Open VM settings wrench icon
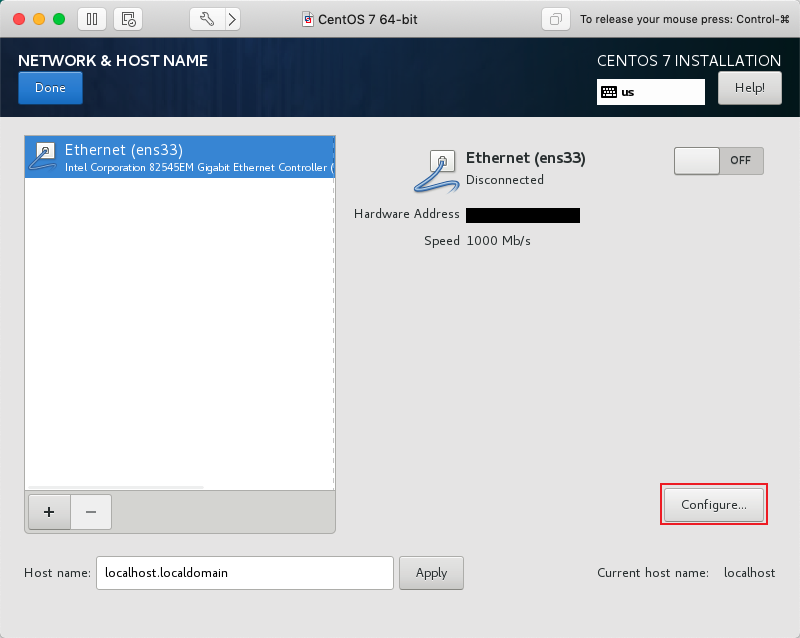The height and width of the screenshot is (638, 800). click(x=207, y=19)
